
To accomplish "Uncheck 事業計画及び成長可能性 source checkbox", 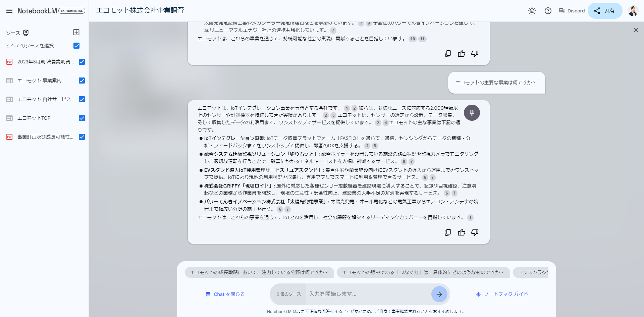I will [82, 137].
